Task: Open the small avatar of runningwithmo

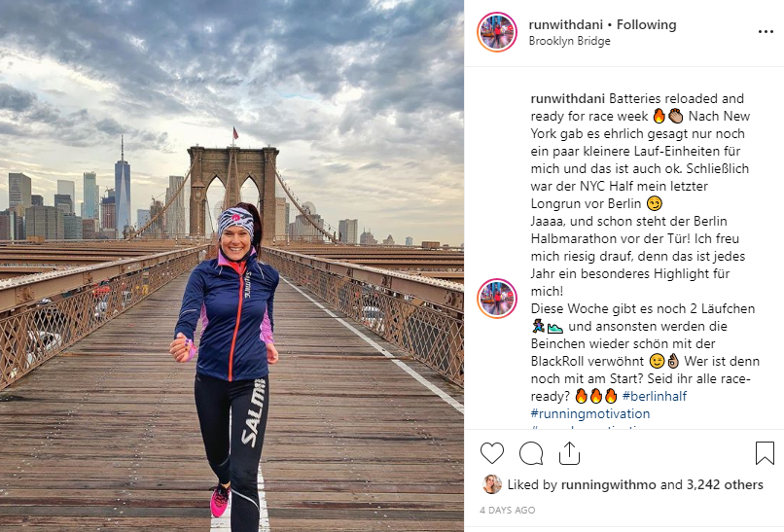Action: (x=492, y=484)
